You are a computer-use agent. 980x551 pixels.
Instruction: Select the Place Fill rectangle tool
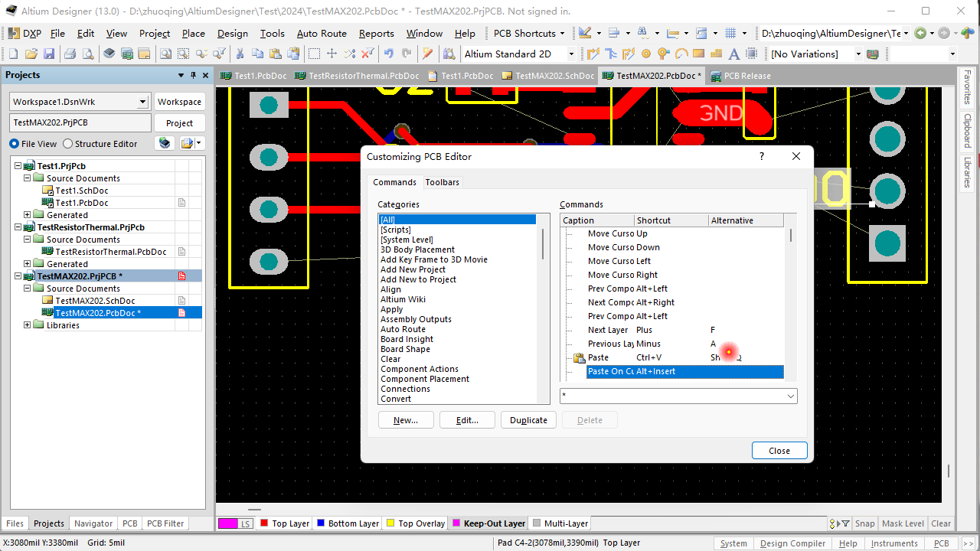click(x=698, y=54)
